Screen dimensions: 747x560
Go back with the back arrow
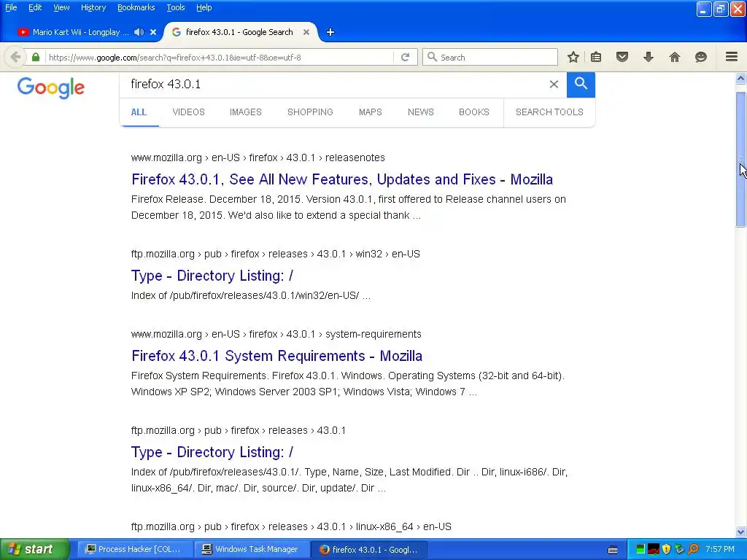coord(15,57)
